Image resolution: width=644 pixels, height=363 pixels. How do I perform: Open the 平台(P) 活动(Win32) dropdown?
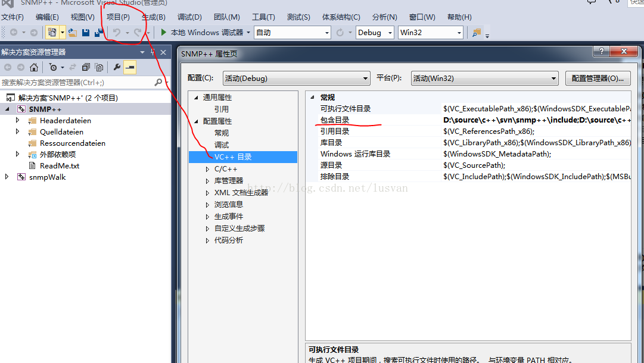(x=485, y=79)
